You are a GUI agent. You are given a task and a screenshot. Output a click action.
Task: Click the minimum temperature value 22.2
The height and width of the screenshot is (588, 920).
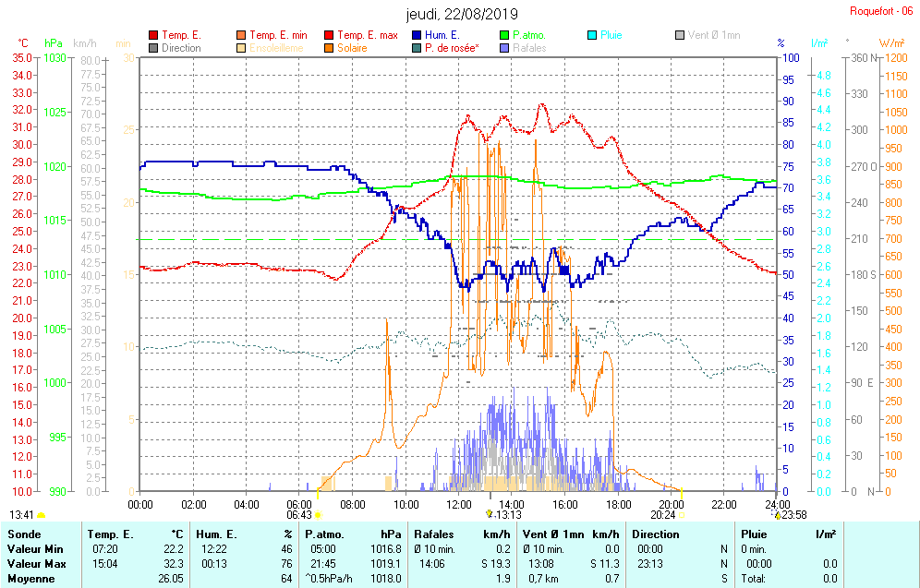tap(174, 549)
